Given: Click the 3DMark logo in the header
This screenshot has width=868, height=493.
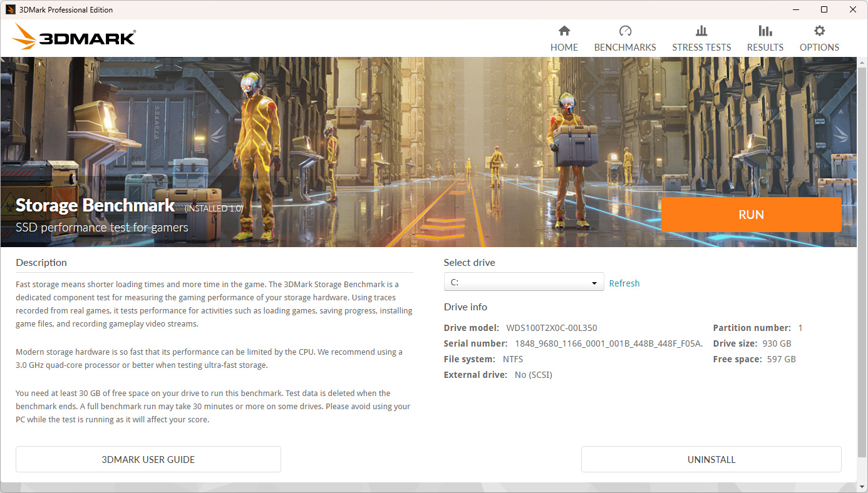Looking at the screenshot, I should click(x=73, y=37).
